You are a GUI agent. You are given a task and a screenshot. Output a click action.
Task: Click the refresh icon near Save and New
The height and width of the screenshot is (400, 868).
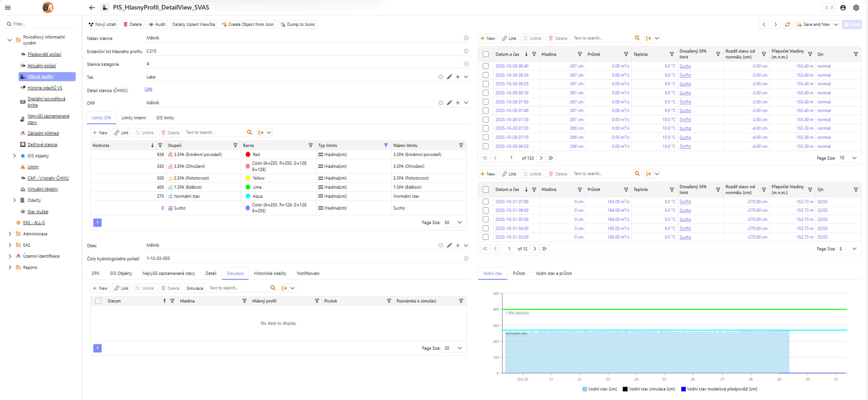(x=787, y=24)
